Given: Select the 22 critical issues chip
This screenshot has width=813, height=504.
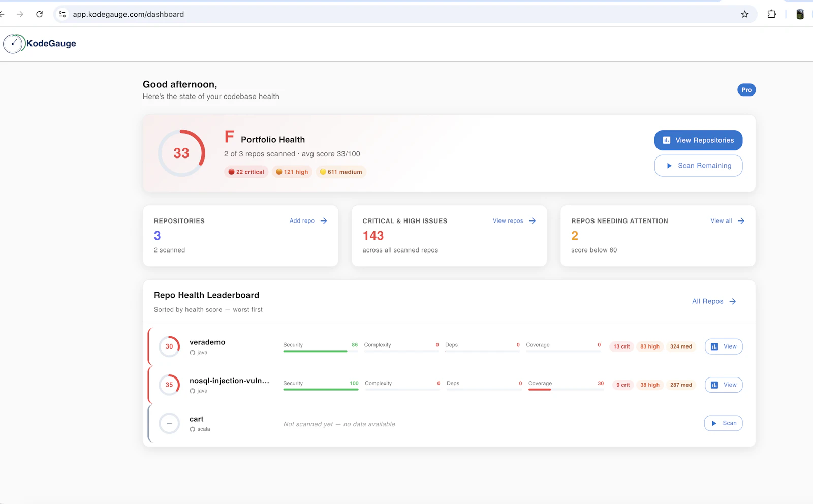Looking at the screenshot, I should [x=246, y=172].
